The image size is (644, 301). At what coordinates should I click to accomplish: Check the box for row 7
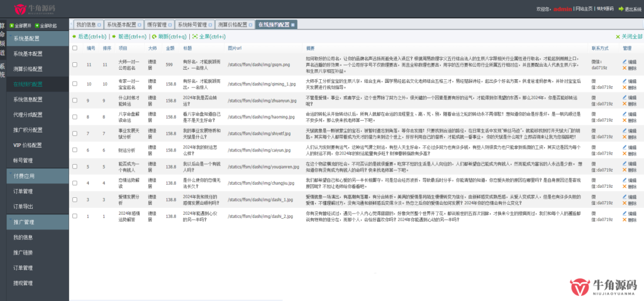(75, 133)
